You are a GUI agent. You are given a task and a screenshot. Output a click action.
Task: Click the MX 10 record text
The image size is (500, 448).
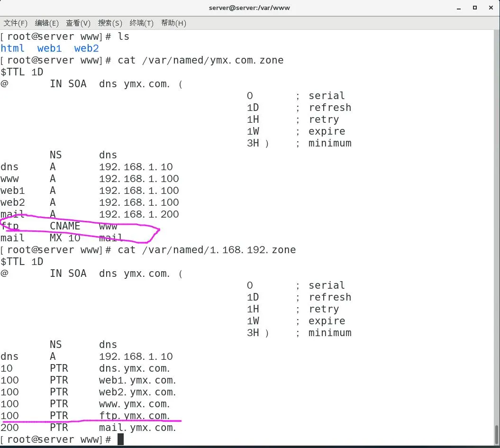(65, 238)
